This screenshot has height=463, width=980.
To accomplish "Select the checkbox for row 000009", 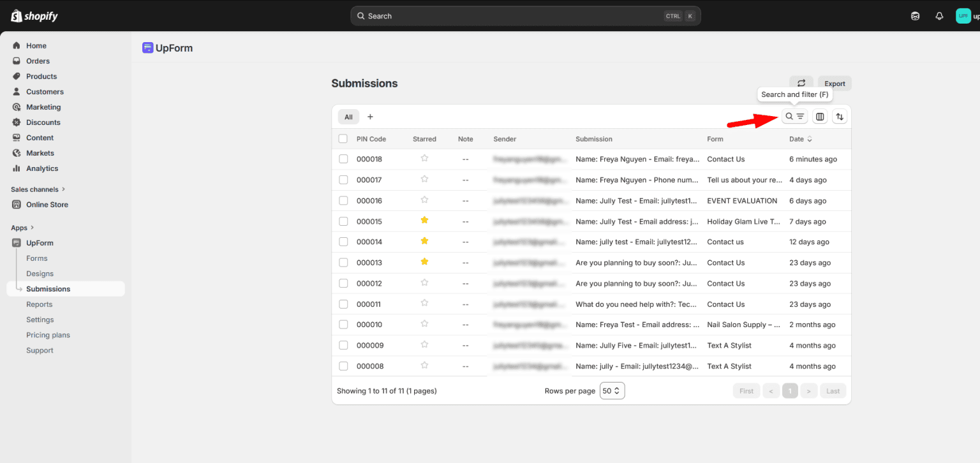I will 343,345.
